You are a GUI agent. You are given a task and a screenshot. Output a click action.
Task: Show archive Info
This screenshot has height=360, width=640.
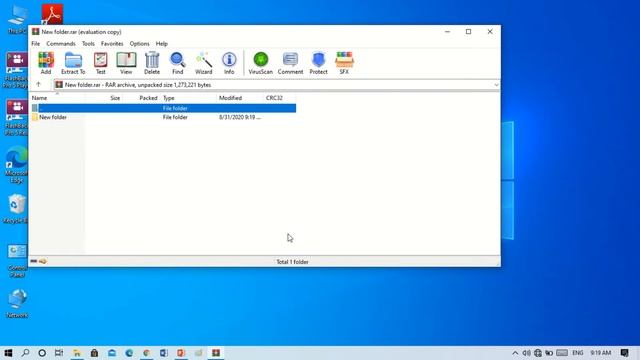(x=229, y=63)
